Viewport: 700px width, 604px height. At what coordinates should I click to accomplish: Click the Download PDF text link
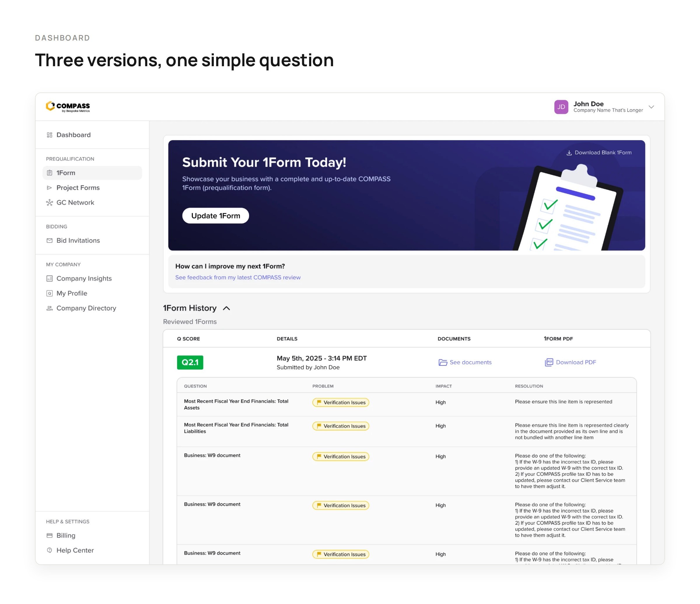(576, 362)
